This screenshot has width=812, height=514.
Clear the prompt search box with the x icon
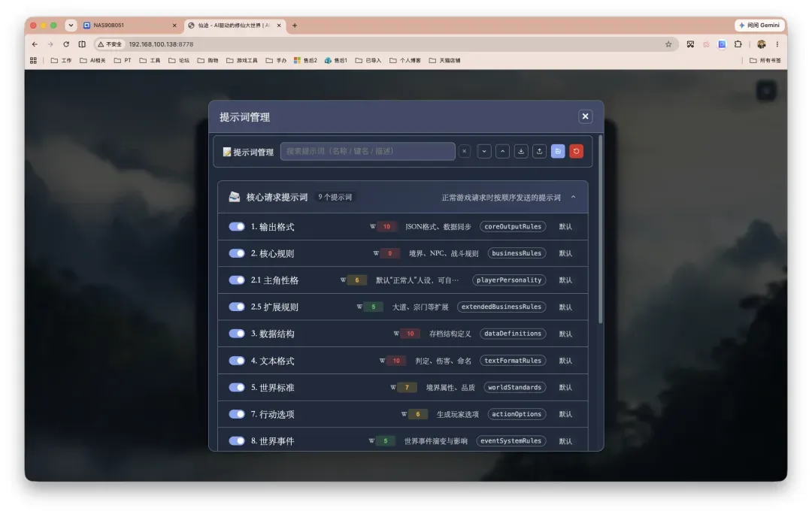point(464,151)
